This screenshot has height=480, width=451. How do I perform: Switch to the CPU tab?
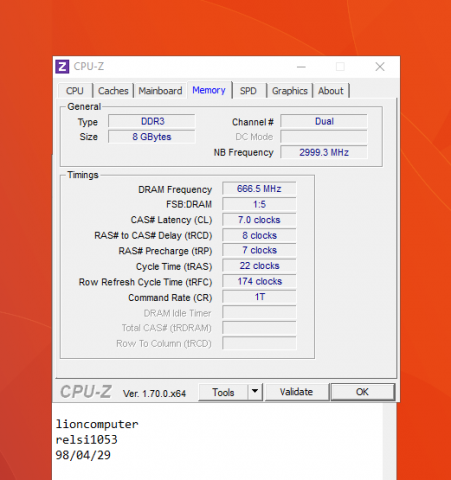[75, 91]
